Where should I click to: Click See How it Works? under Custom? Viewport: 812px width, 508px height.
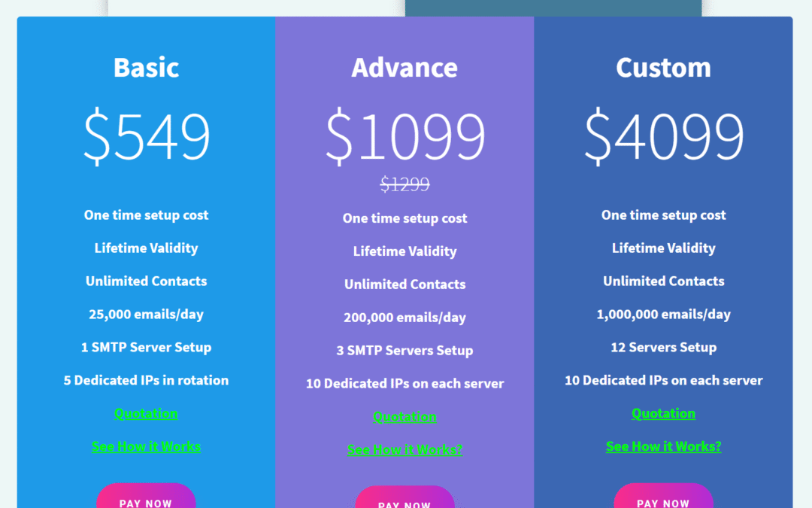tap(663, 446)
